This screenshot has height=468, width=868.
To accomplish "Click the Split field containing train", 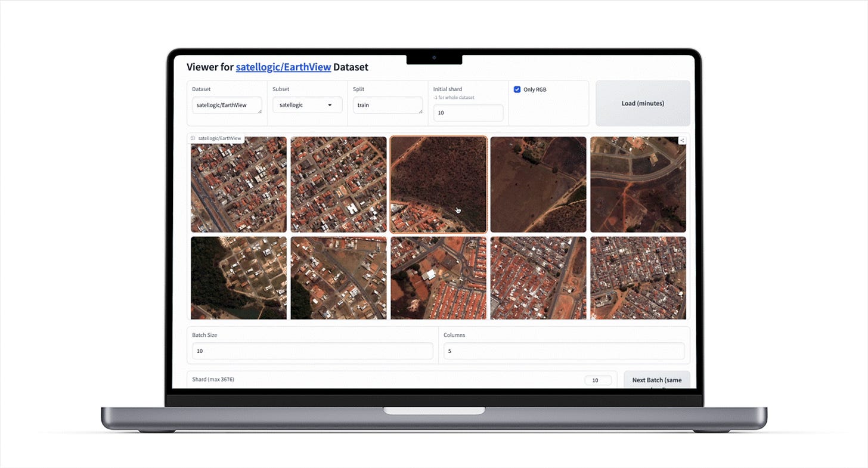I will (x=387, y=105).
